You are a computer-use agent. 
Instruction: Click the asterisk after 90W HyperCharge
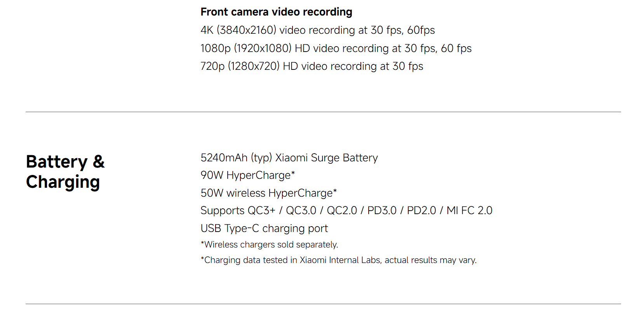pyautogui.click(x=293, y=173)
